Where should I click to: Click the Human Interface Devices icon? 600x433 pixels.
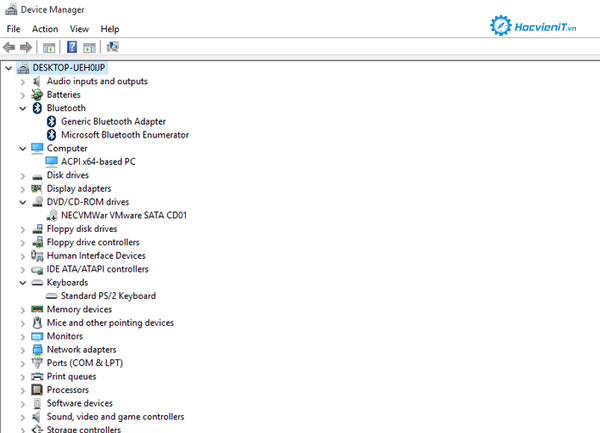(x=37, y=256)
